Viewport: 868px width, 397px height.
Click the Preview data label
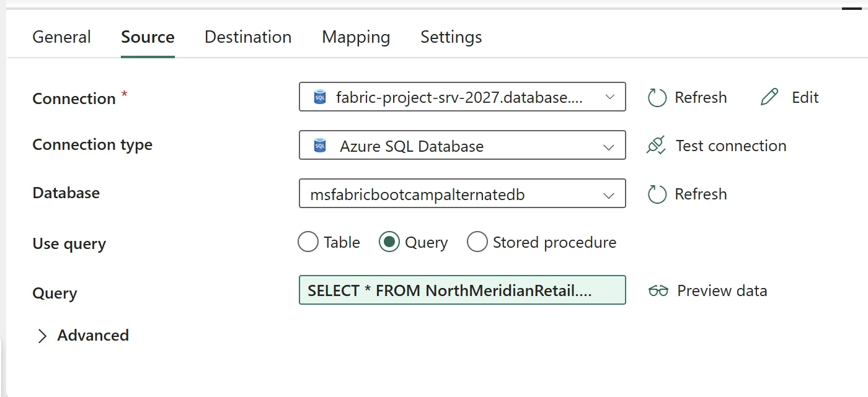point(722,290)
